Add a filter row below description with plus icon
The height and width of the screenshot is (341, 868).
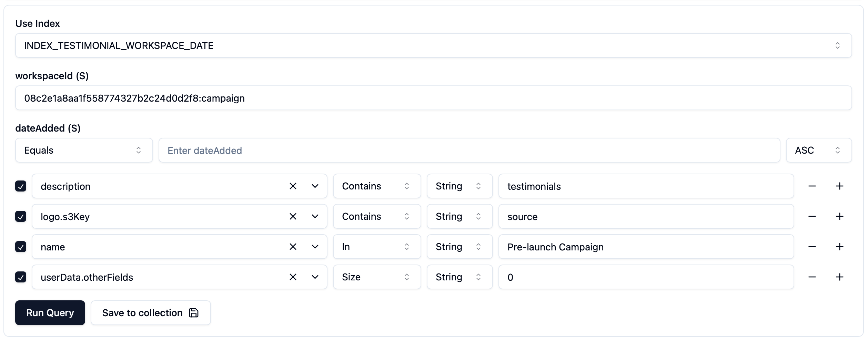[840, 186]
